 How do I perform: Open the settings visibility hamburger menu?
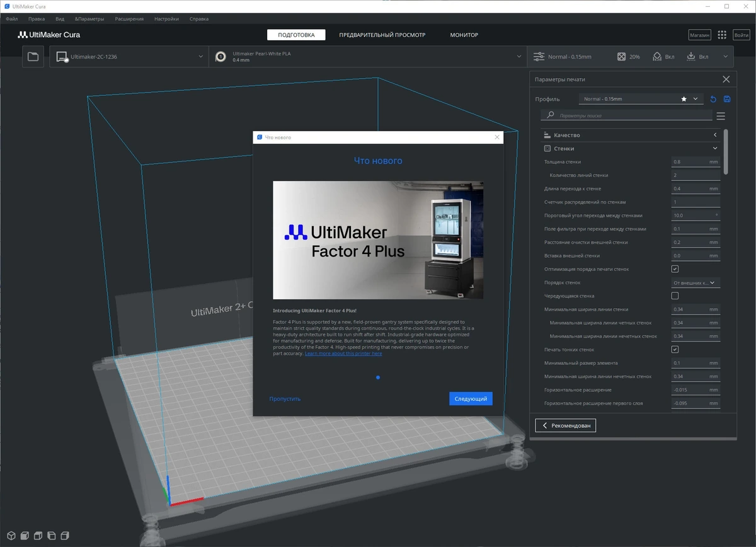click(721, 116)
